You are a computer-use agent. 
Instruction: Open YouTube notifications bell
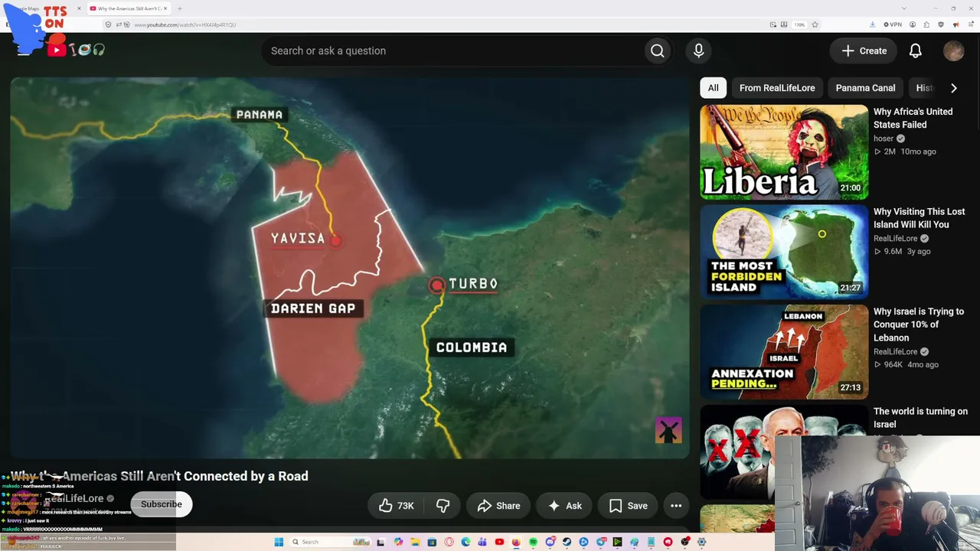[x=915, y=51]
